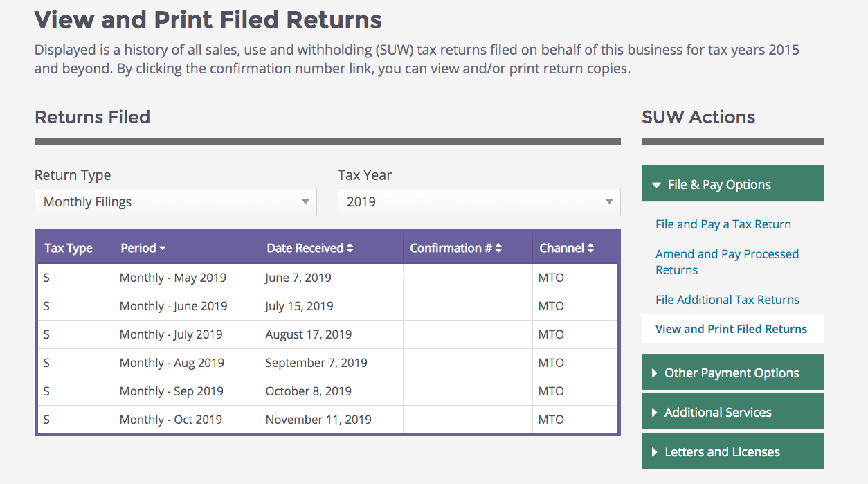Click the Returns Filed section heading
The height and width of the screenshot is (484, 868).
coord(92,117)
